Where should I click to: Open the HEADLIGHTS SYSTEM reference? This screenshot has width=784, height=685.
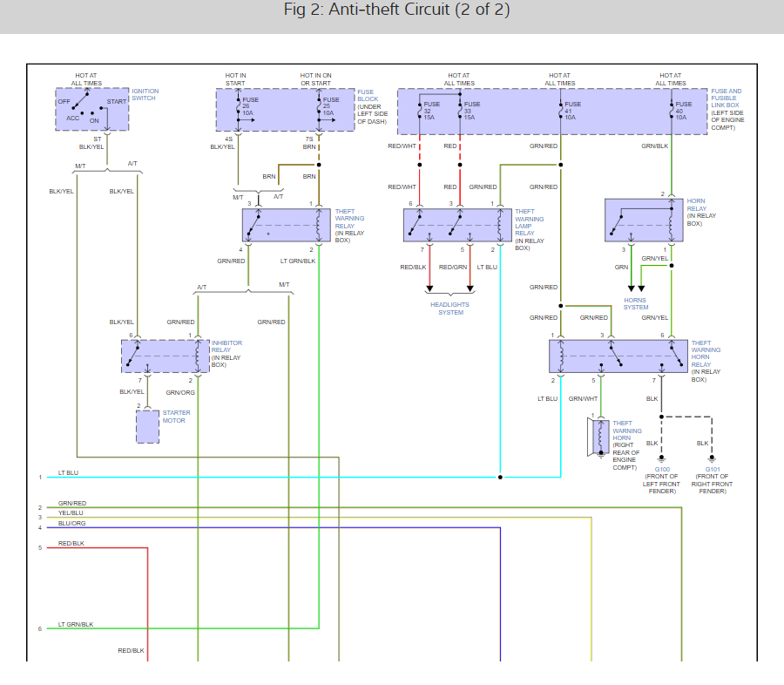450,309
